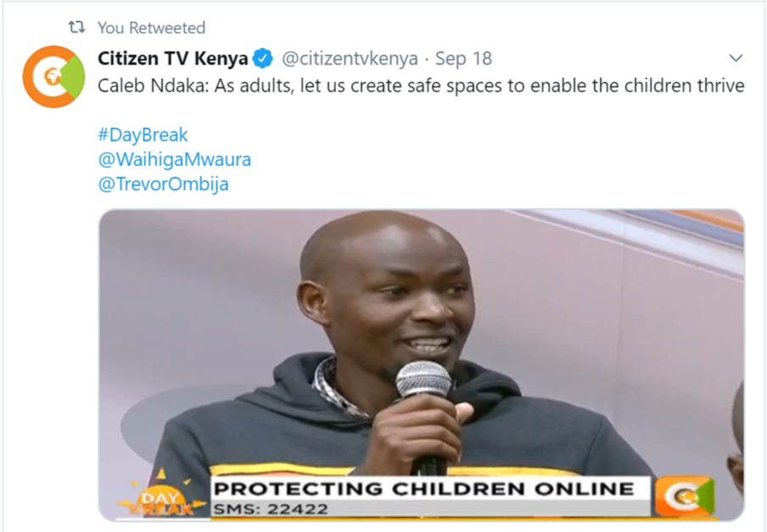Screen dimensions: 767x532
Task: Click the partially visible person at the image's right edge
Action: click(x=736, y=440)
